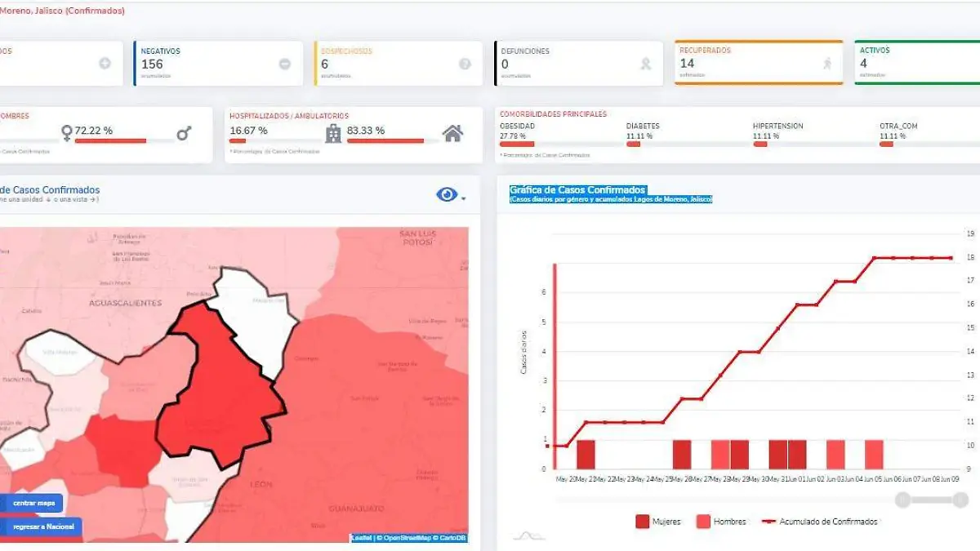Click the 72.22 % men value
The image size is (980, 551).
coord(94,131)
